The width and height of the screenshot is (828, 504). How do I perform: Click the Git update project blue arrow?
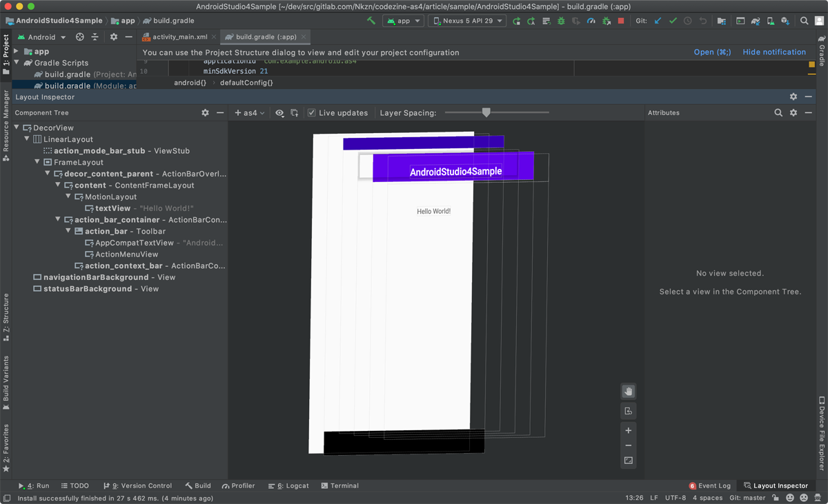tap(658, 21)
